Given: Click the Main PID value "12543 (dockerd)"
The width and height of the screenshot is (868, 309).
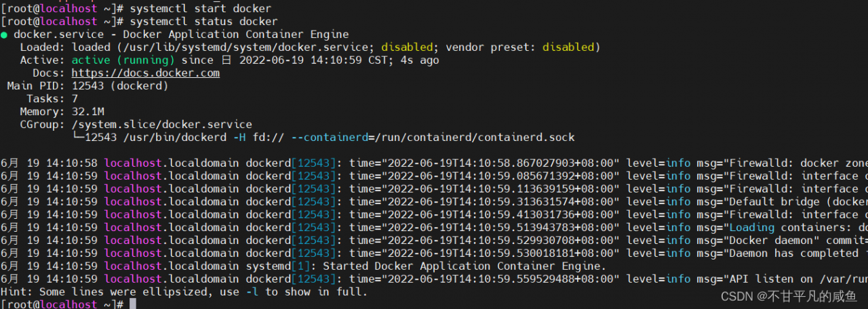Looking at the screenshot, I should point(119,86).
